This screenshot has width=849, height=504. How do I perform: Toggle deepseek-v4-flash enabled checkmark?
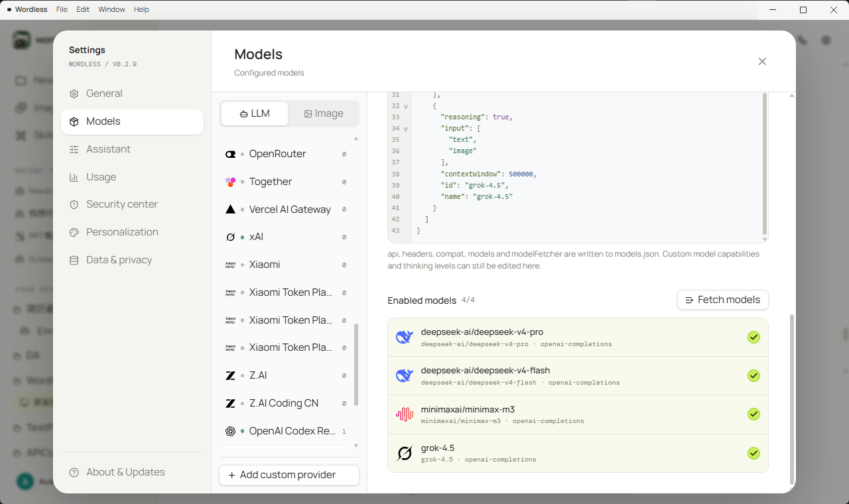(753, 376)
